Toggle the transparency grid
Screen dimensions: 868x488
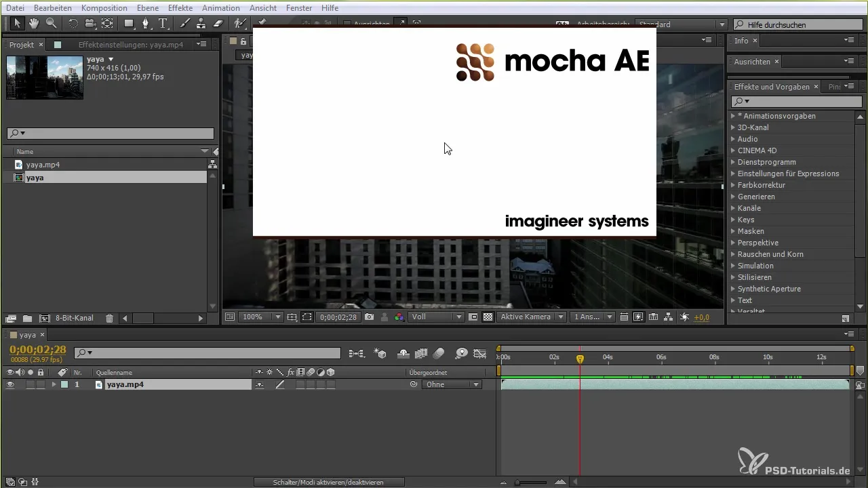488,317
